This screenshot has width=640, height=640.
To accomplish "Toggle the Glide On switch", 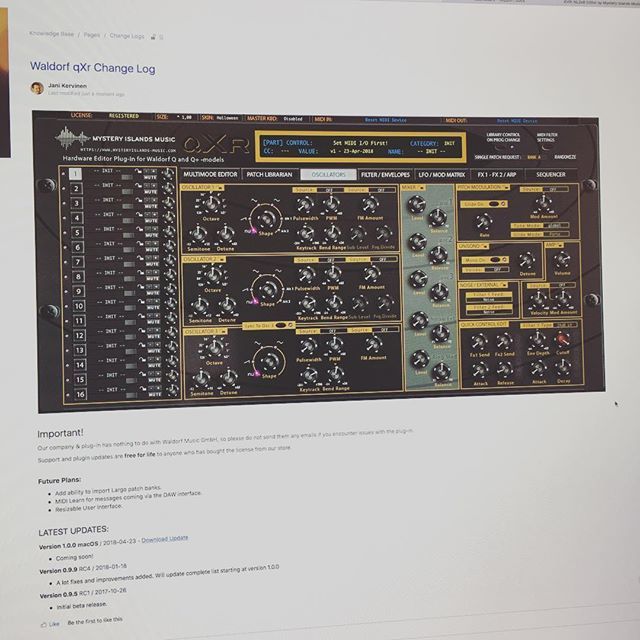I will (494, 204).
